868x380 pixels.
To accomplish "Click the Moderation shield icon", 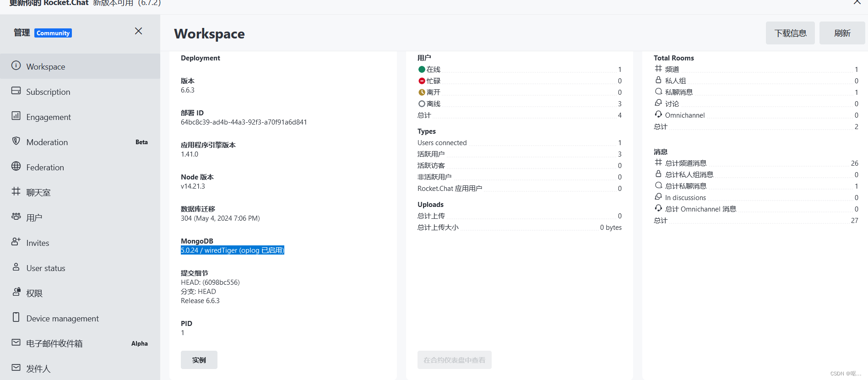I will (x=16, y=141).
